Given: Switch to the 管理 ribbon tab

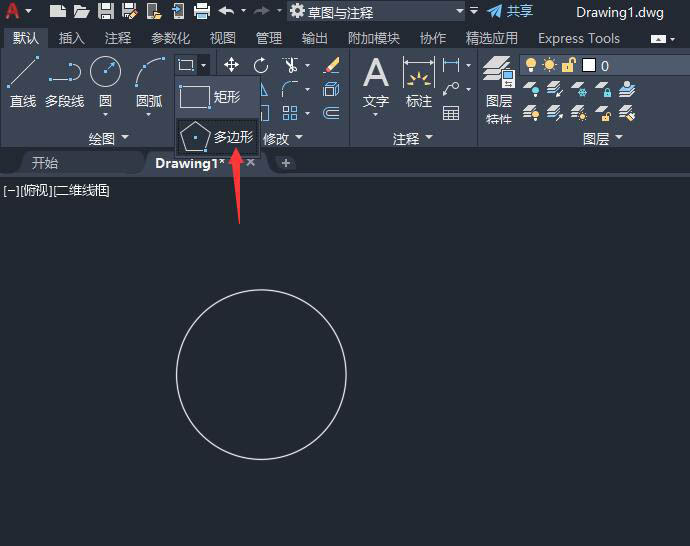Looking at the screenshot, I should point(269,38).
